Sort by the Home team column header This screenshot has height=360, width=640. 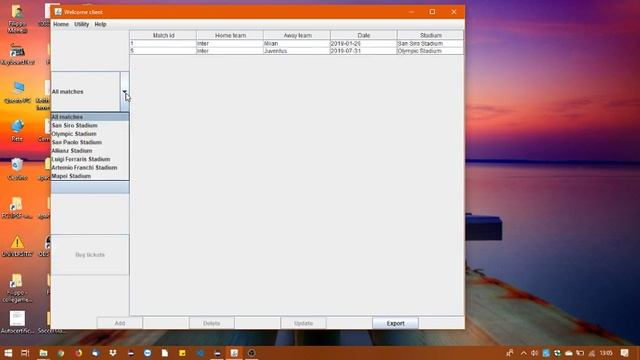tap(230, 36)
